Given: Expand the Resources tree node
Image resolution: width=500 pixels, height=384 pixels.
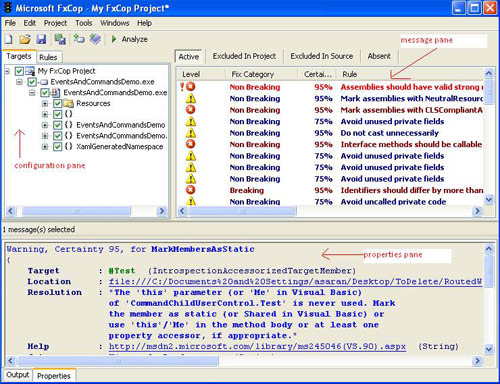Looking at the screenshot, I should tap(45, 104).
